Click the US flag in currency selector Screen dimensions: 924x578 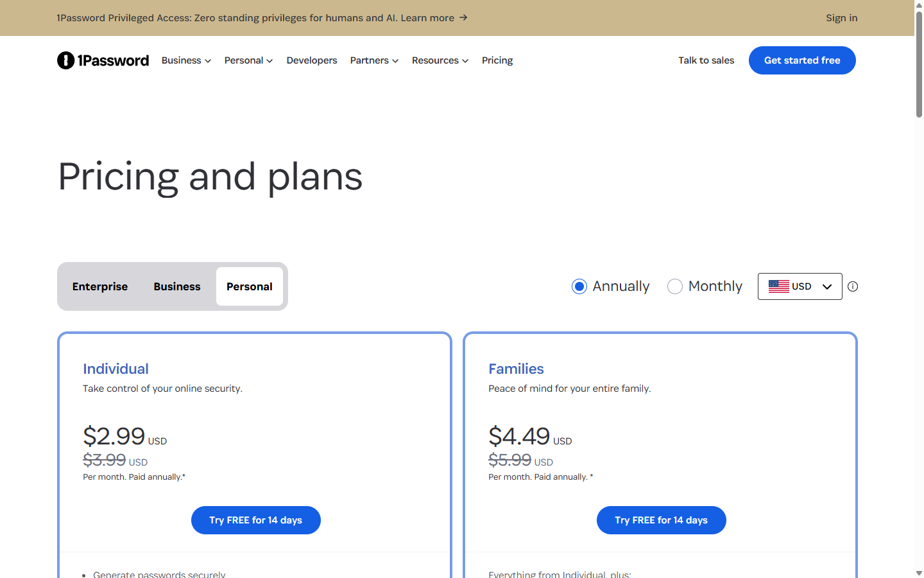[778, 286]
